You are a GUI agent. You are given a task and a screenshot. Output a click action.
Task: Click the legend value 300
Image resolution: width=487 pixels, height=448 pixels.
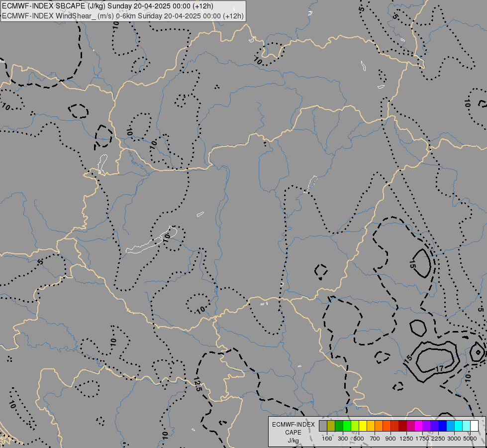point(343,439)
